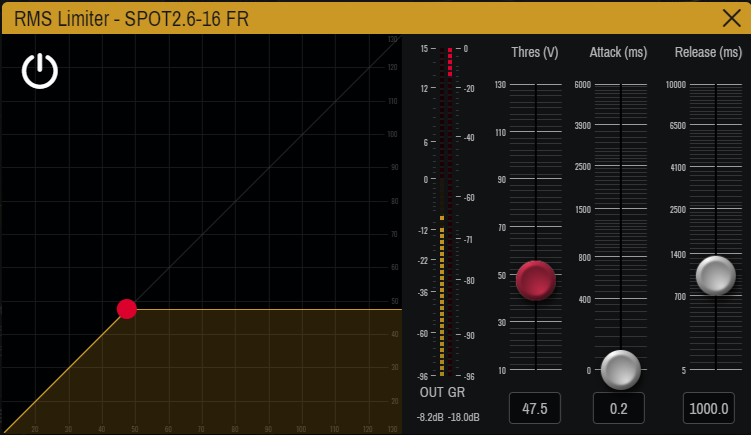The height and width of the screenshot is (435, 751).
Task: Click the 800 mark on attack scale
Action: [x=584, y=258]
